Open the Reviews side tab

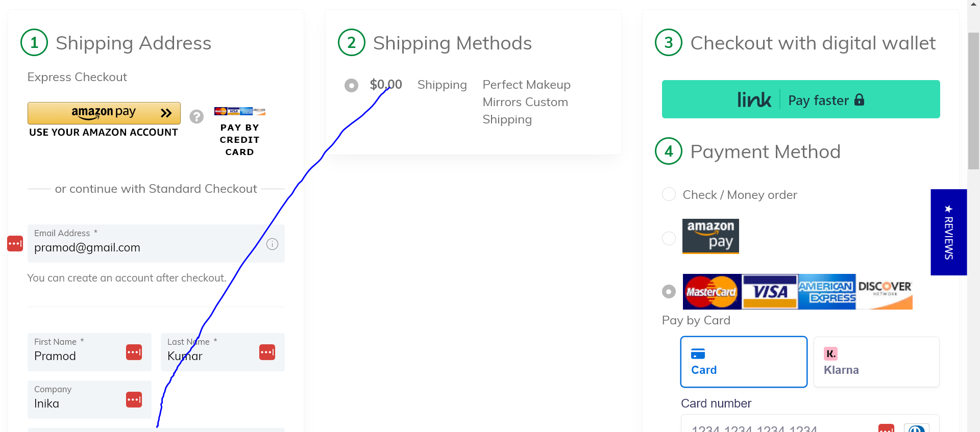tap(948, 233)
